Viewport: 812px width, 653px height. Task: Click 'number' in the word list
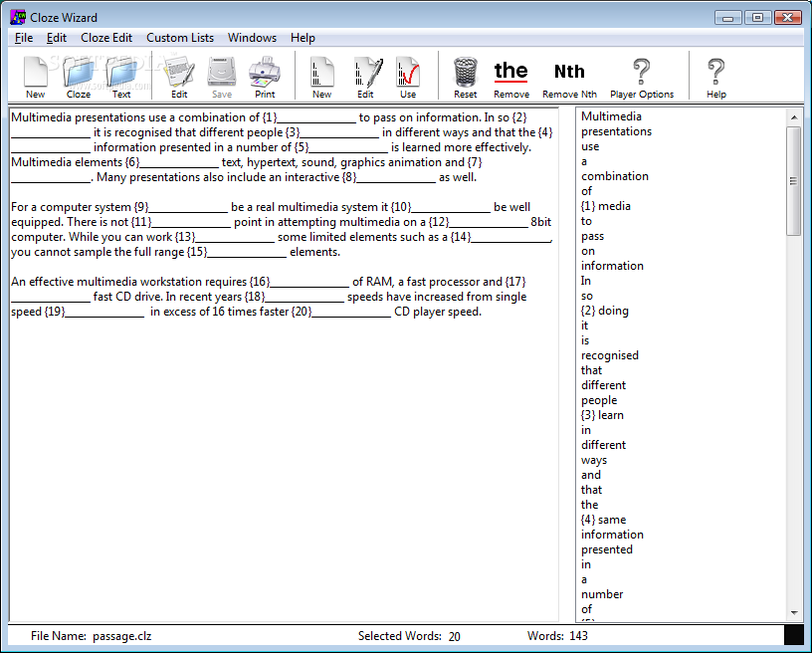pos(602,594)
